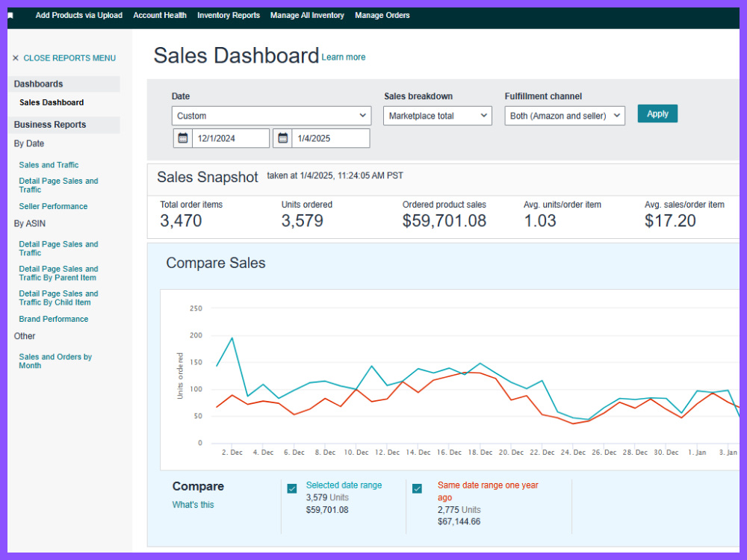
Task: Click the Business Reports section header
Action: tap(63, 125)
